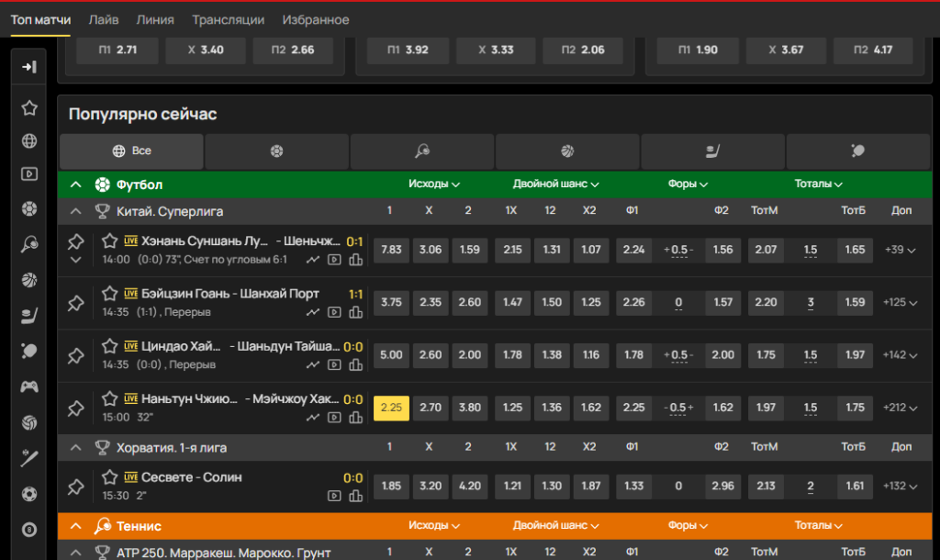Favorite the Сесвете - Солин star
Image resolution: width=940 pixels, height=560 pixels.
pyautogui.click(x=110, y=477)
